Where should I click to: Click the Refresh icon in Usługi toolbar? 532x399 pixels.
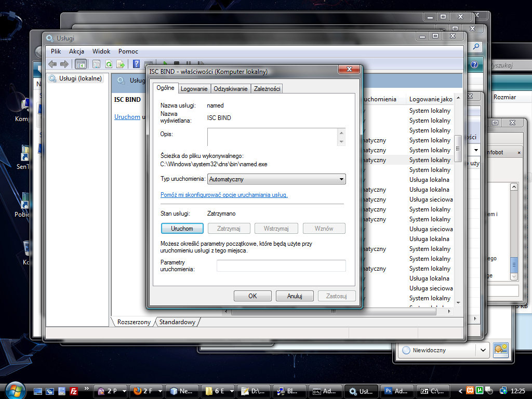coord(109,64)
